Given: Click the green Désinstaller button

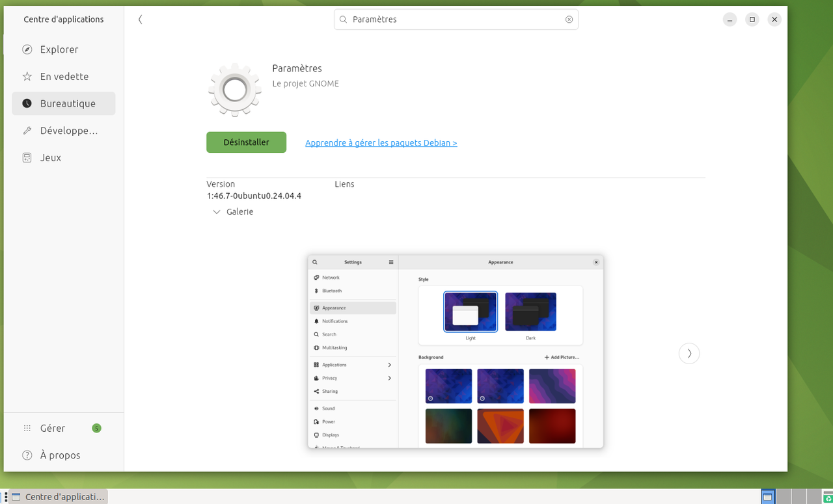Looking at the screenshot, I should 247,142.
